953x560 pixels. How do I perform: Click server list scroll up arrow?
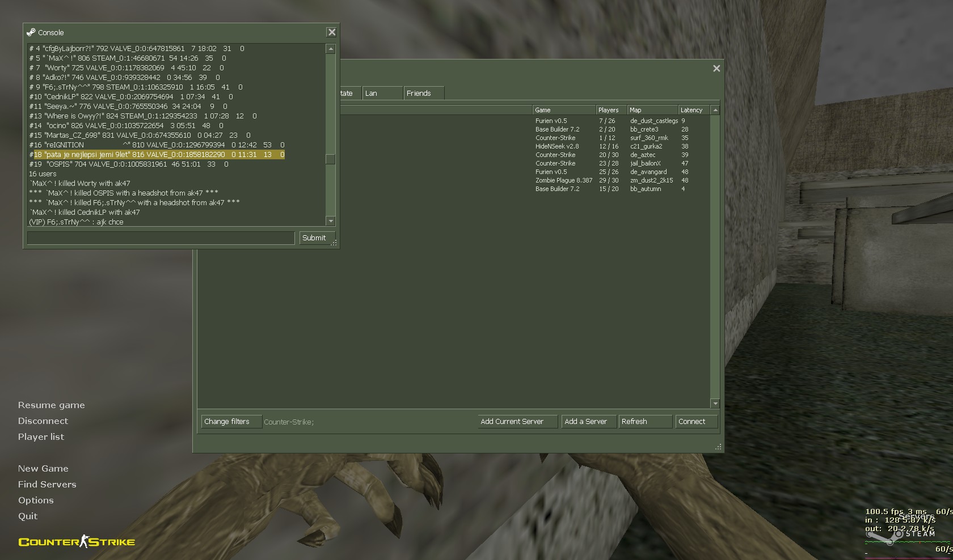tap(715, 110)
